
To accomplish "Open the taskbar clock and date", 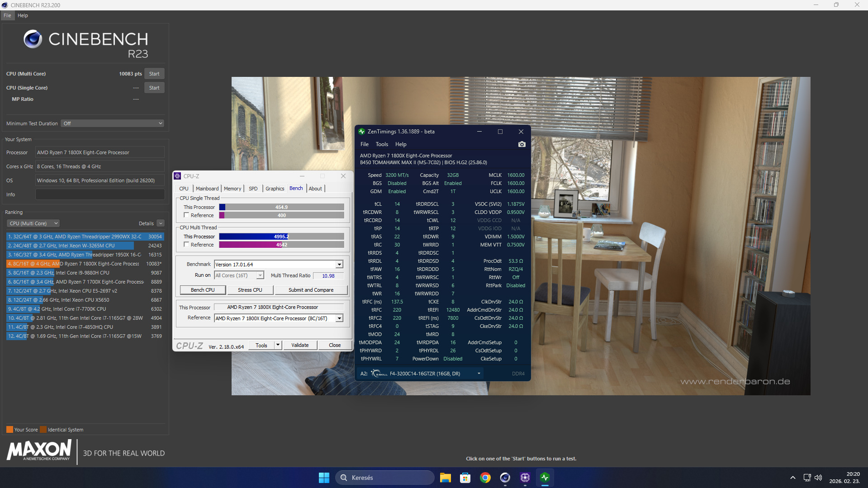I will [844, 478].
